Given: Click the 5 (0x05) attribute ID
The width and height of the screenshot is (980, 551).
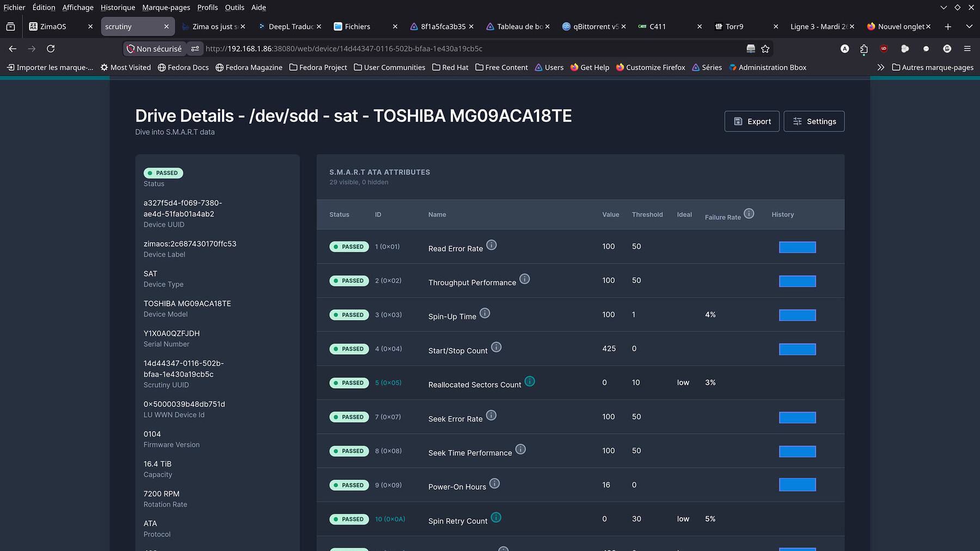Looking at the screenshot, I should click(388, 383).
